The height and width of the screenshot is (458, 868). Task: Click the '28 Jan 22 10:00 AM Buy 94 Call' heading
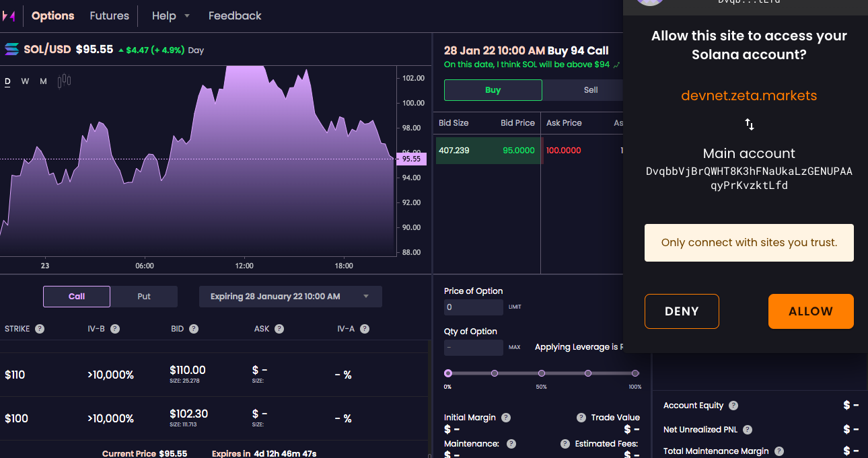pyautogui.click(x=526, y=50)
